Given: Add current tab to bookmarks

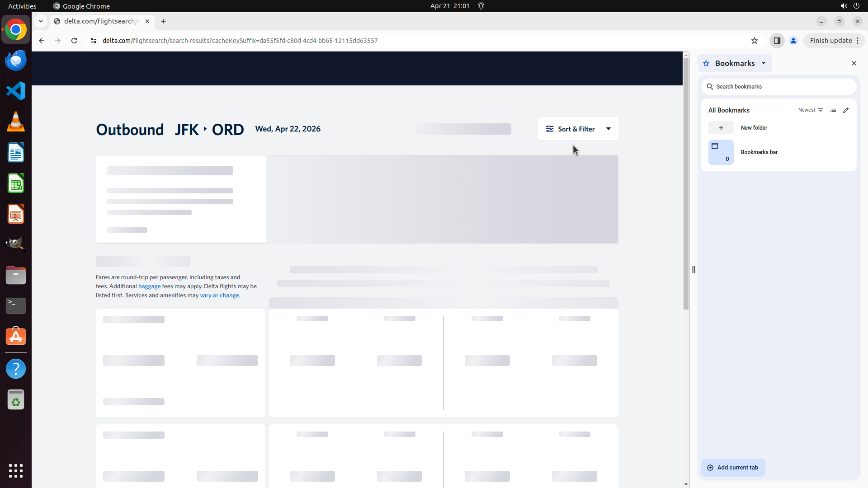Looking at the screenshot, I should coord(733,468).
